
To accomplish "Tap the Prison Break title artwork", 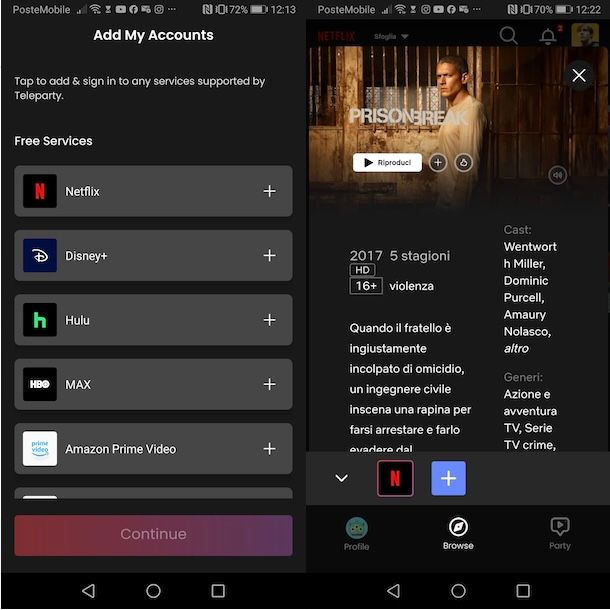I will pos(408,116).
